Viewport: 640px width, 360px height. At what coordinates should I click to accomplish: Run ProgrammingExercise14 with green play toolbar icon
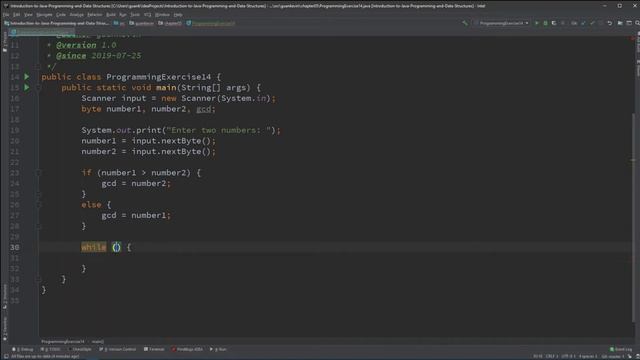536,23
